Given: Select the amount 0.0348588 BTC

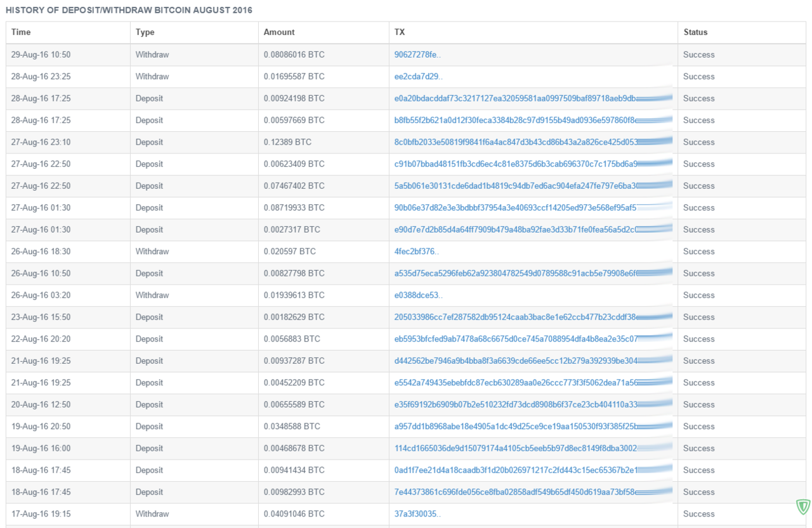Looking at the screenshot, I should [x=292, y=427].
